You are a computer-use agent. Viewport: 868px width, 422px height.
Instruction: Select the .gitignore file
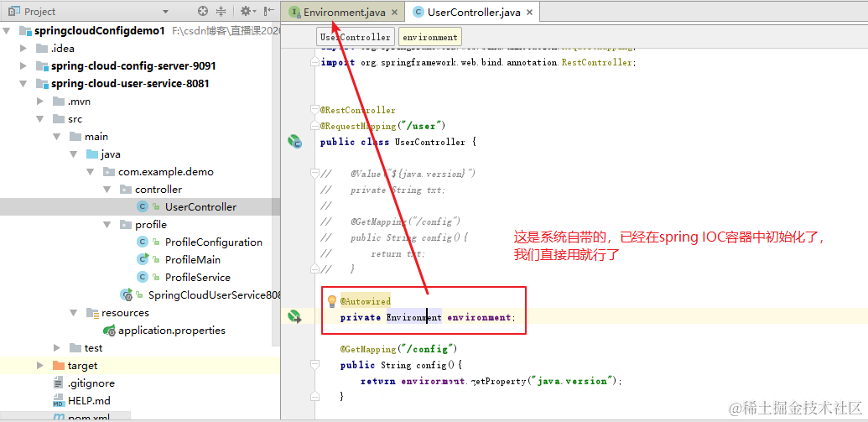tap(91, 383)
